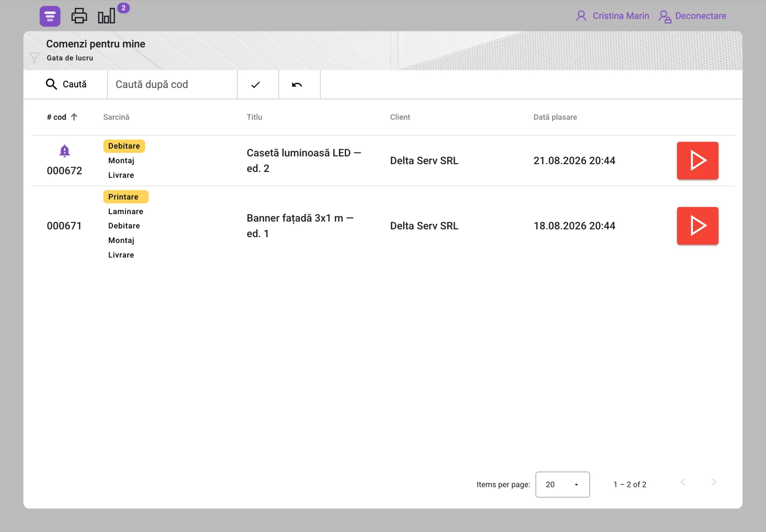Click Montaj task in order 000672

pyautogui.click(x=121, y=161)
